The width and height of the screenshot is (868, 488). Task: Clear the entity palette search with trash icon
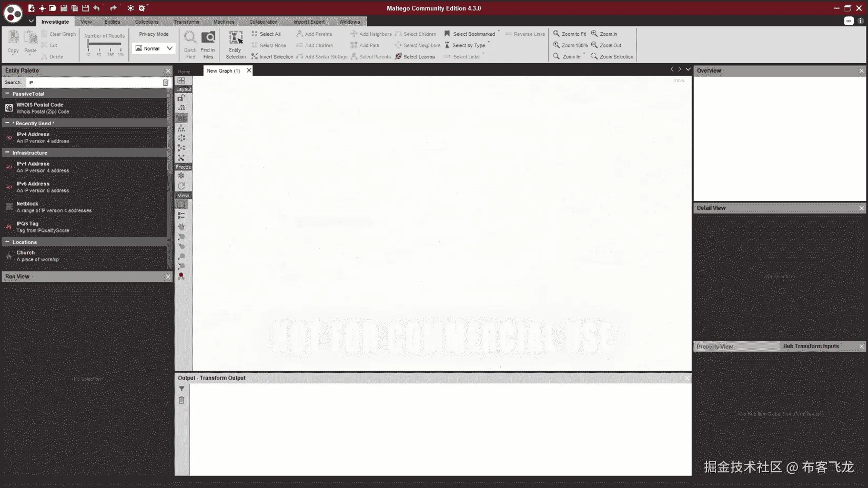click(166, 83)
